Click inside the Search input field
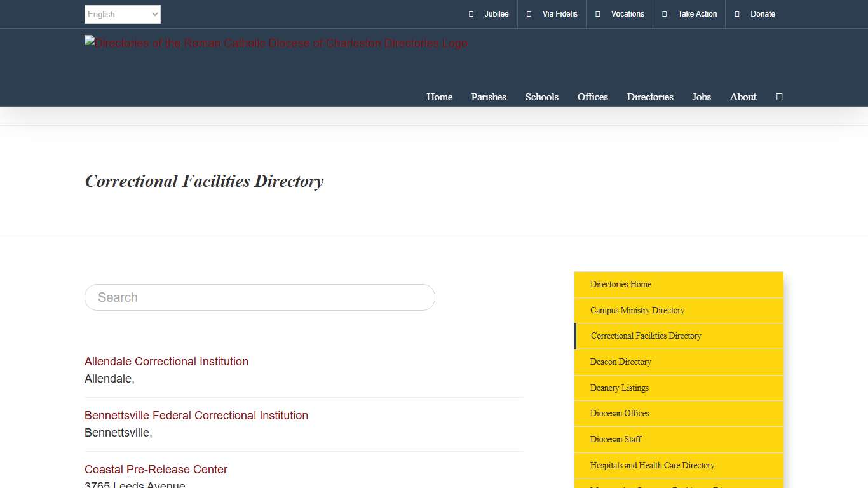 tap(259, 297)
